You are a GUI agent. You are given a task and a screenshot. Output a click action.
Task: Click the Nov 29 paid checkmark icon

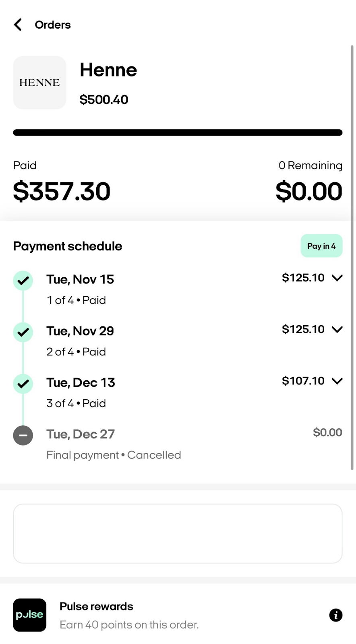tap(23, 332)
